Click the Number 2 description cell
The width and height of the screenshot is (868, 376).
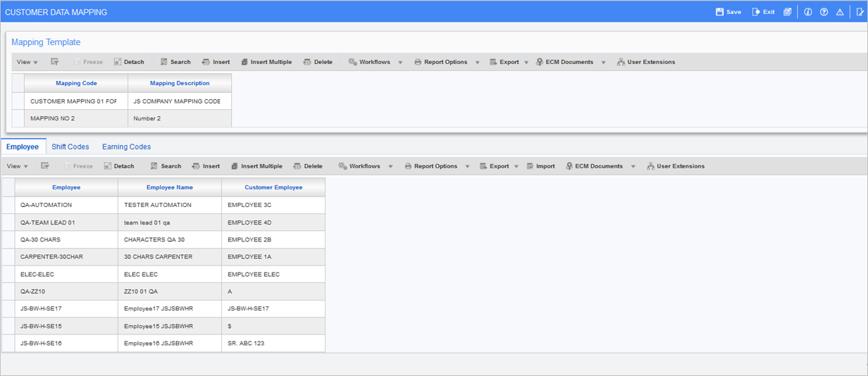point(180,118)
